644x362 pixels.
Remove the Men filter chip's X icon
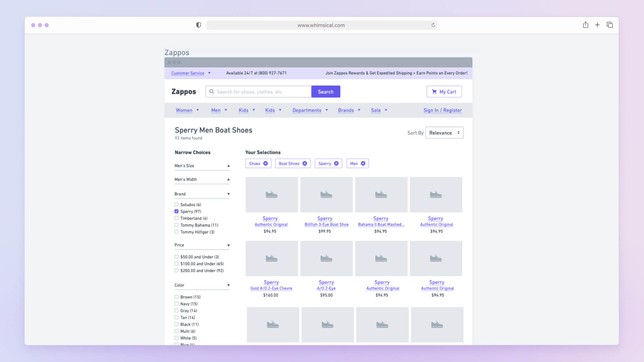[x=363, y=163]
